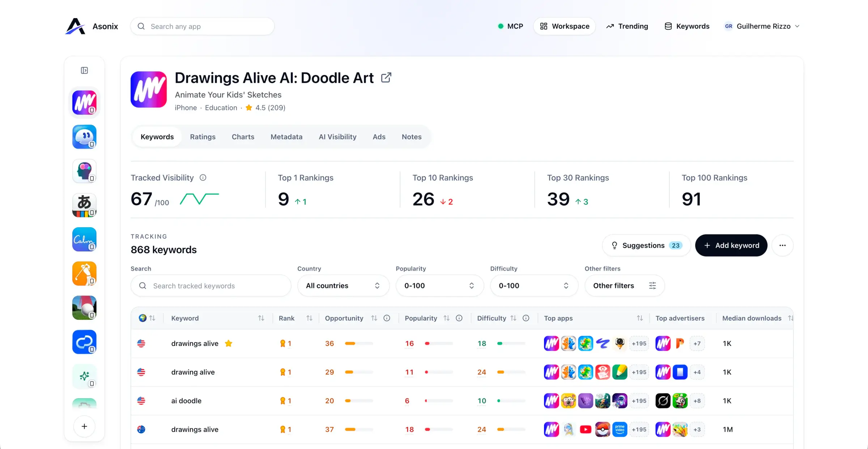
Task: Collapse the sidebar panel icon
Action: point(84,70)
